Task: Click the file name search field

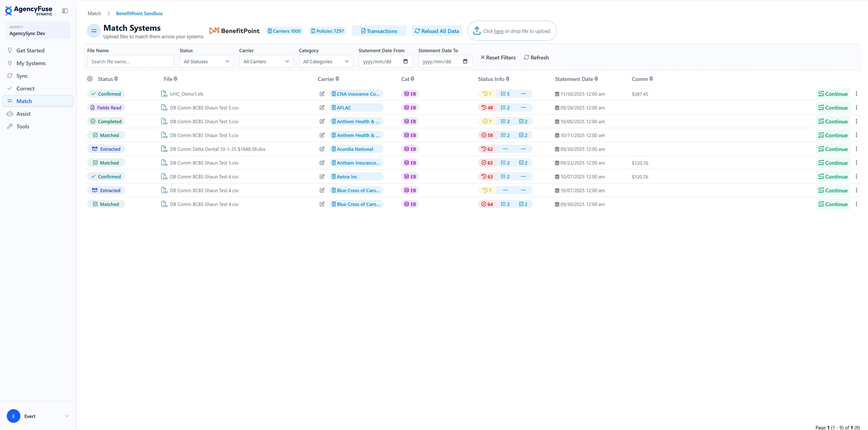Action: click(130, 61)
